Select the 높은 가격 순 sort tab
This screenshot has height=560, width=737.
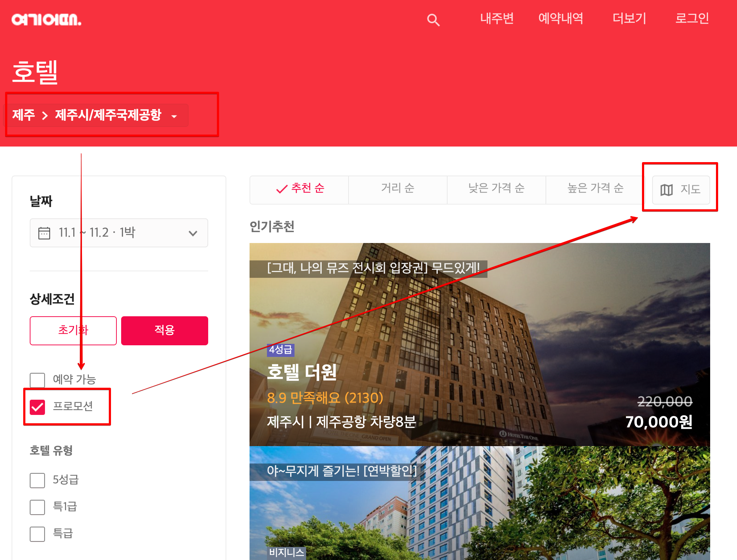(595, 190)
